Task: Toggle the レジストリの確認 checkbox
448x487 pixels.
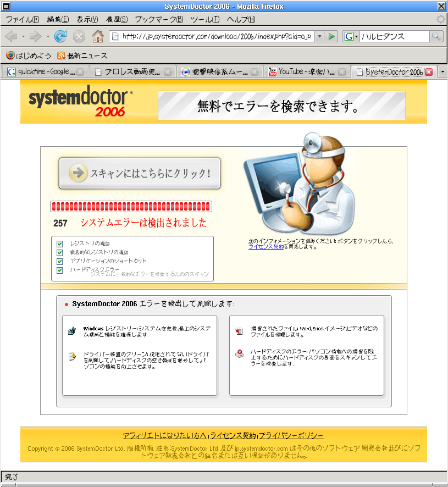Action: pyautogui.click(x=60, y=243)
